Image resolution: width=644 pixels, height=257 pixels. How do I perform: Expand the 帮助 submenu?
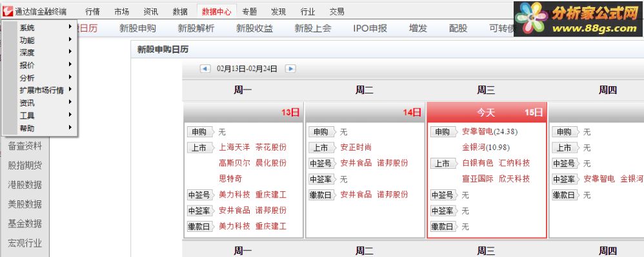click(x=40, y=128)
